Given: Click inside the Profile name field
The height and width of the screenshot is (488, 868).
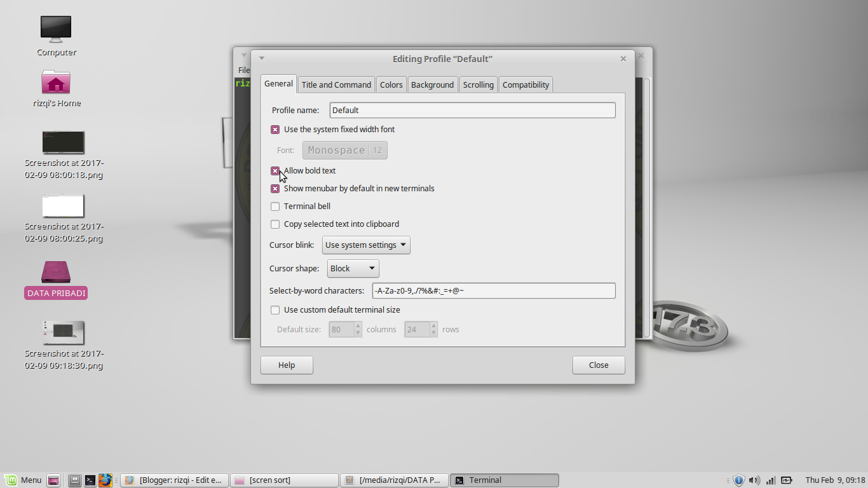Looking at the screenshot, I should [x=472, y=110].
